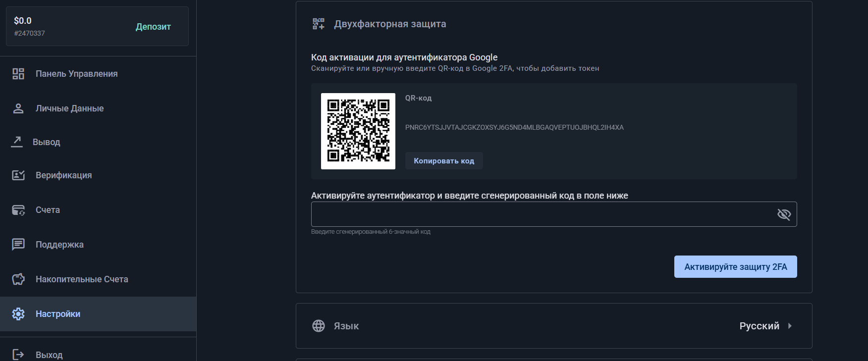Screen dimensions: 868x361
Task: Toggle code visibility with the eye icon
Action: (784, 214)
